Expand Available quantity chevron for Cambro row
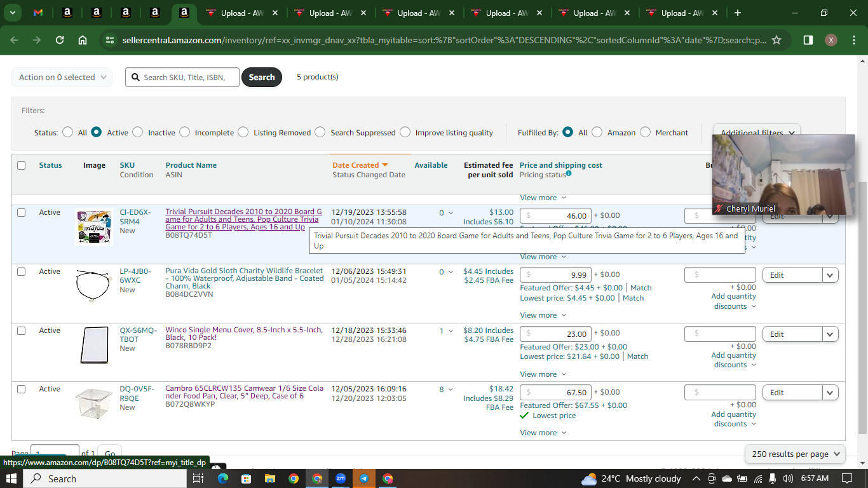Screen dimensions: 868x488 coord(451,390)
